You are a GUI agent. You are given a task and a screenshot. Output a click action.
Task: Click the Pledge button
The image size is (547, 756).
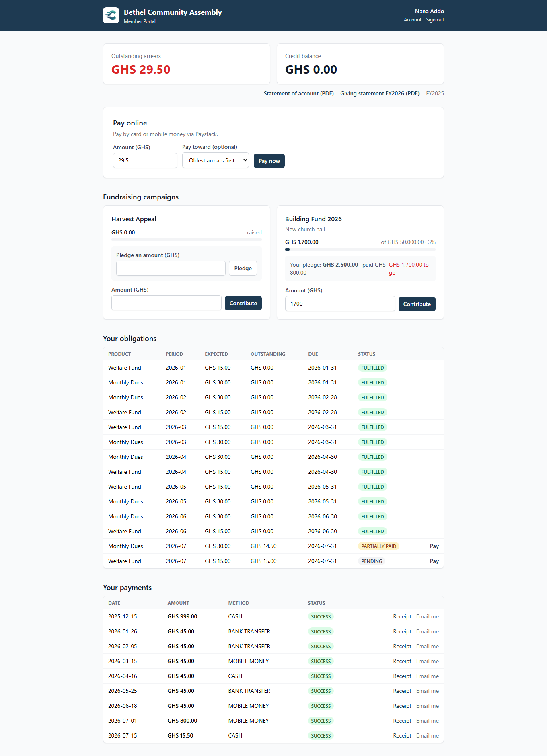(243, 268)
